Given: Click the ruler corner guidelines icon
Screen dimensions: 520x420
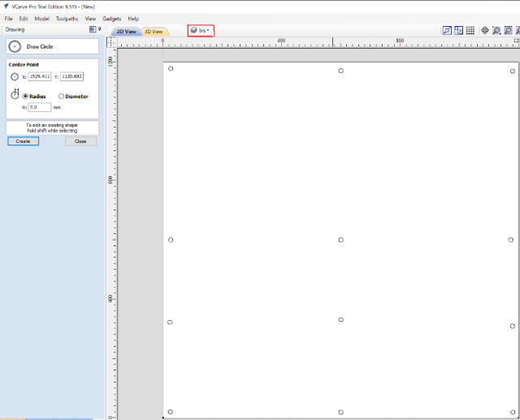Looking at the screenshot, I should pyautogui.click(x=112, y=42).
